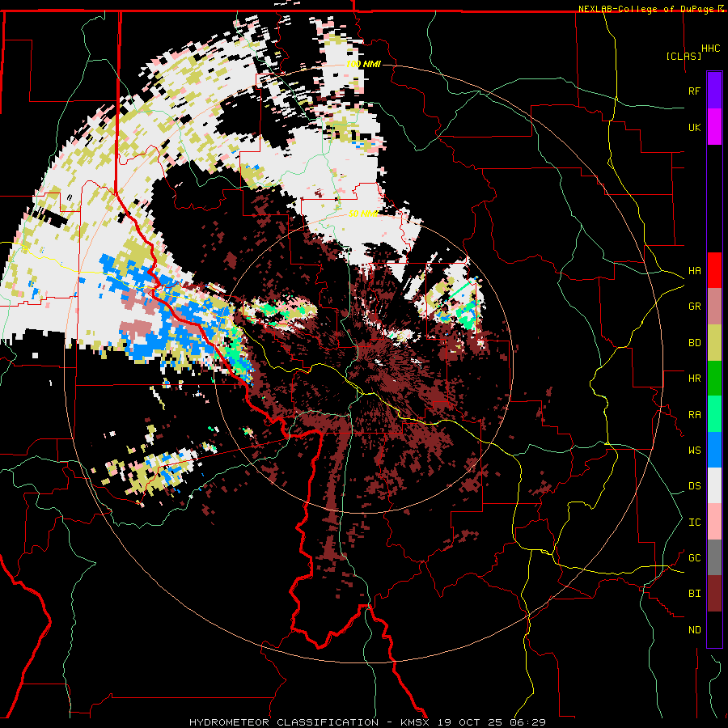The image size is (728, 728).
Task: Click the 50 NMI range ring label
Action: (362, 214)
